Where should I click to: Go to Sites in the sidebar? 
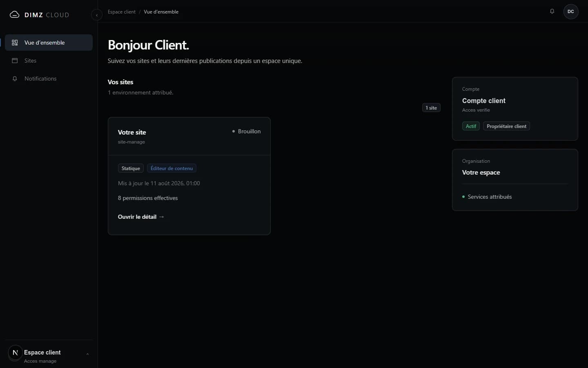pyautogui.click(x=49, y=61)
